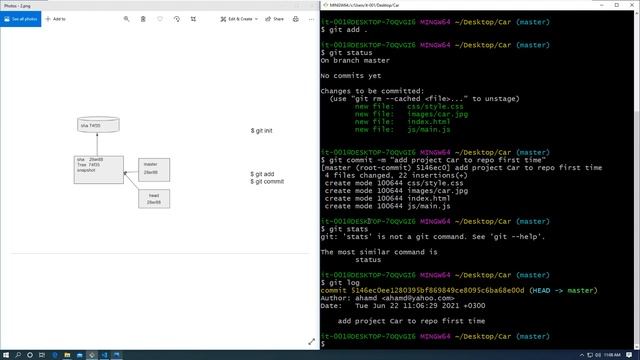
Task: Click 'new file: index.html' line
Action: tap(402, 122)
